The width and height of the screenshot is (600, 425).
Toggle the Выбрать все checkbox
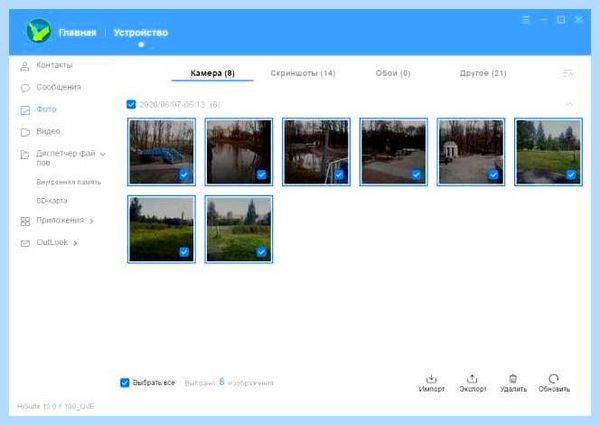click(x=125, y=383)
